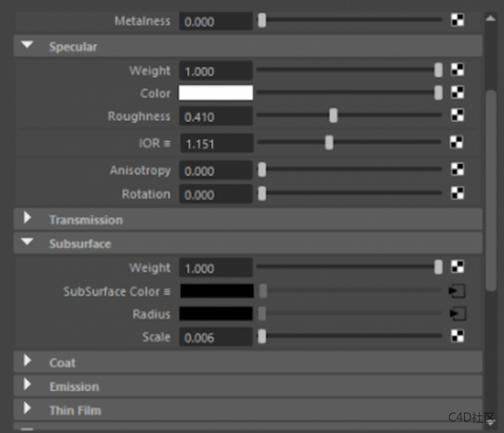Image resolution: width=504 pixels, height=433 pixels.
Task: Click the Specular Color map checker icon
Action: point(457,92)
